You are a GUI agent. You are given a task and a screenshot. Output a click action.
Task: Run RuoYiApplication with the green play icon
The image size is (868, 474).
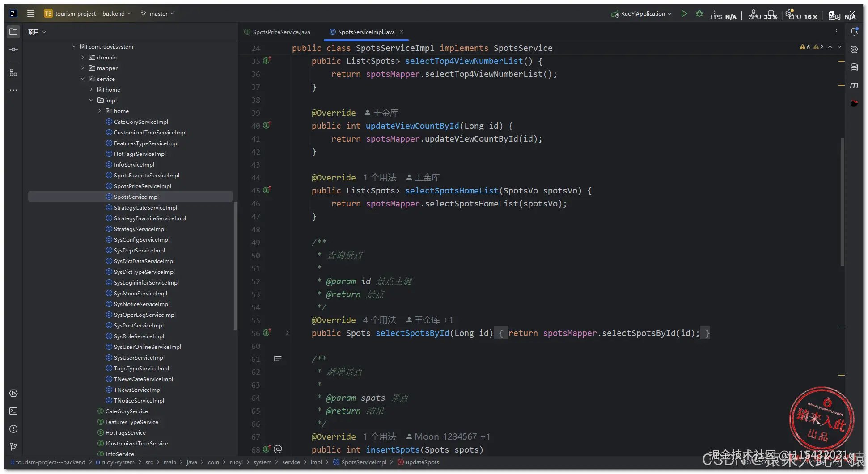(684, 13)
